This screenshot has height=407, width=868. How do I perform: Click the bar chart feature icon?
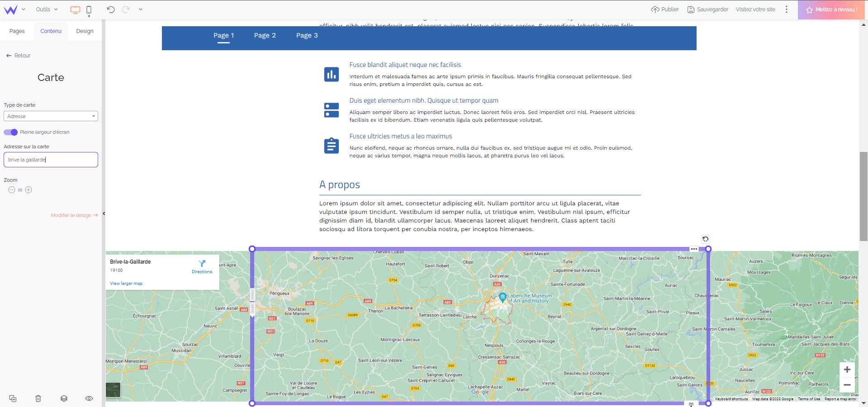tap(332, 74)
